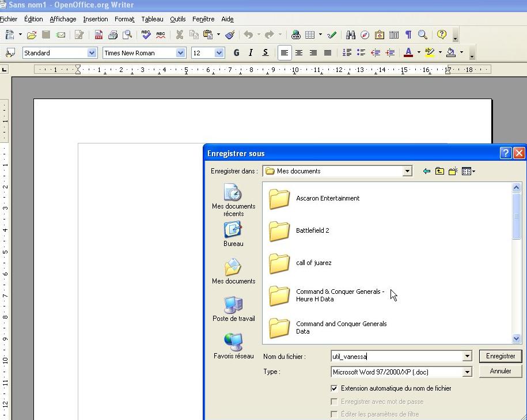Viewport: 527px width, 420px height.
Task: Open the Styles and Formatting window icon
Action: (x=10, y=53)
